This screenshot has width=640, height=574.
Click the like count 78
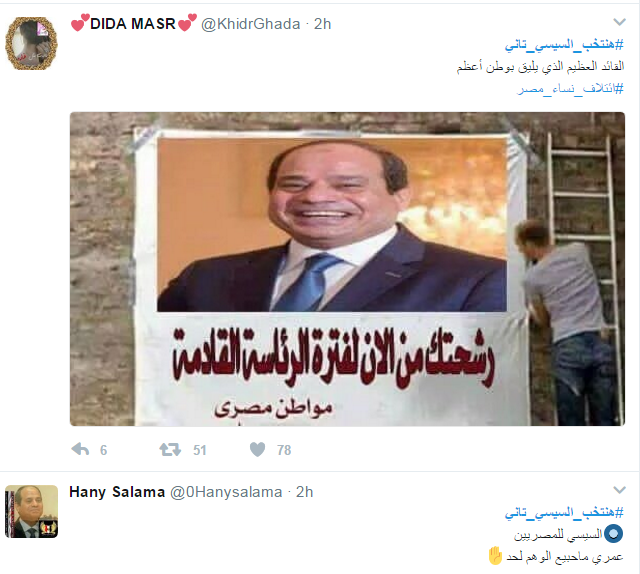click(284, 450)
